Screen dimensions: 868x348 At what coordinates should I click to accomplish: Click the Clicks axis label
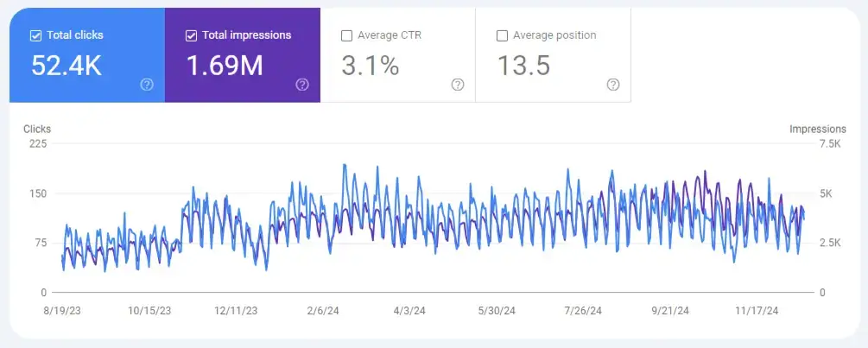[37, 129]
